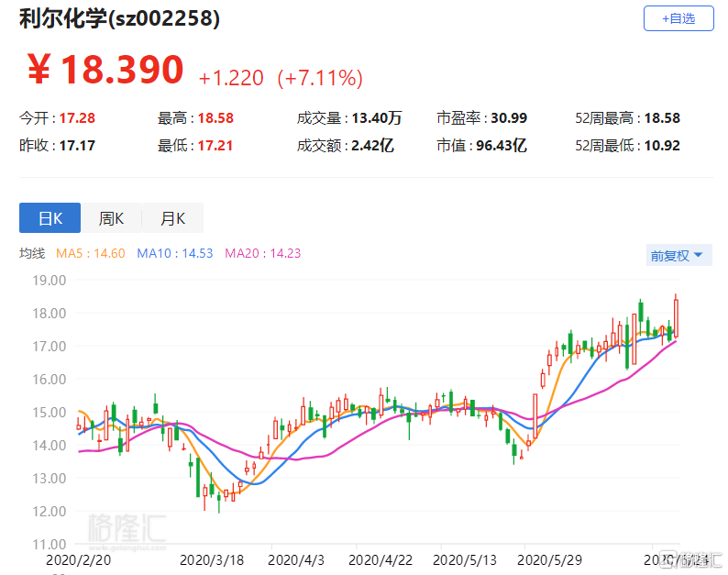Click the MA20 : 14.23 legend label
This screenshot has height=575, width=728.
(263, 253)
